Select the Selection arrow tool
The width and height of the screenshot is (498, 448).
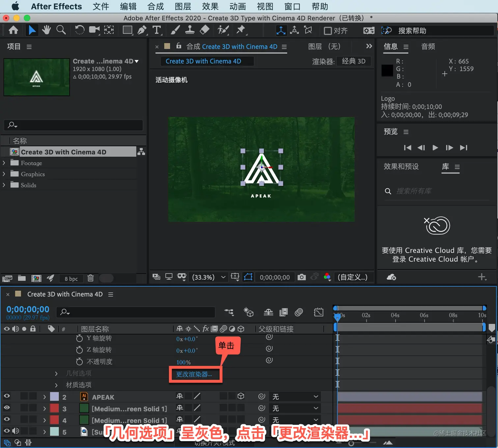click(32, 30)
